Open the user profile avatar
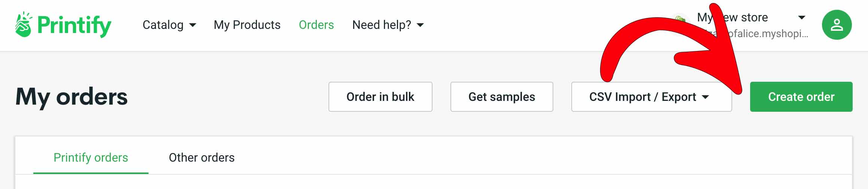The height and width of the screenshot is (189, 868). click(x=837, y=25)
